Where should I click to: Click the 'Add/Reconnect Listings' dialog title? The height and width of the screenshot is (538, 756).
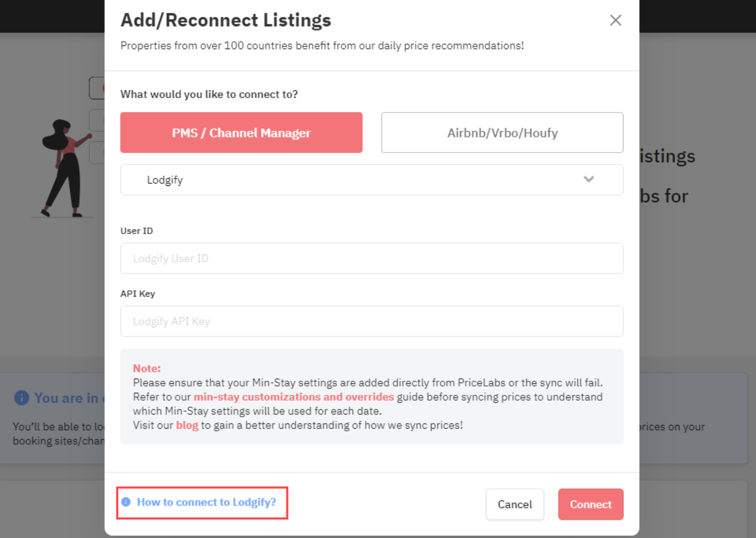point(226,20)
